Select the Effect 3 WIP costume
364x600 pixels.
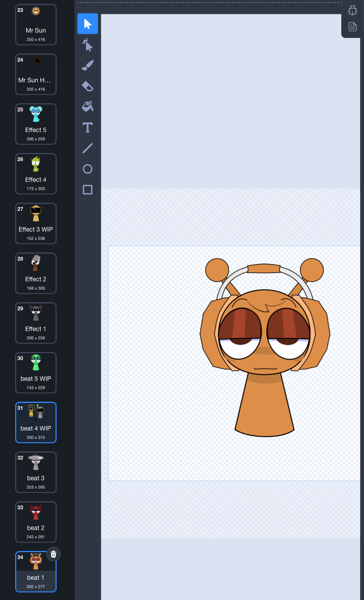pyautogui.click(x=36, y=223)
